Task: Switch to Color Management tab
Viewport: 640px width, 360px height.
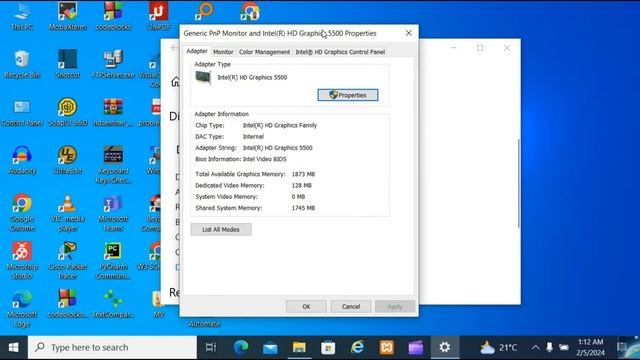Action: (264, 52)
